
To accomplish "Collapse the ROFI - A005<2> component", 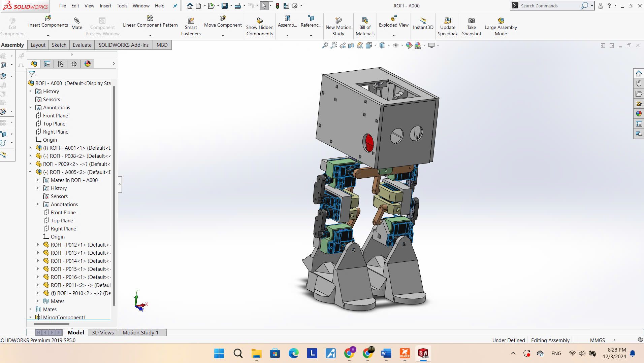I will pos(30,172).
